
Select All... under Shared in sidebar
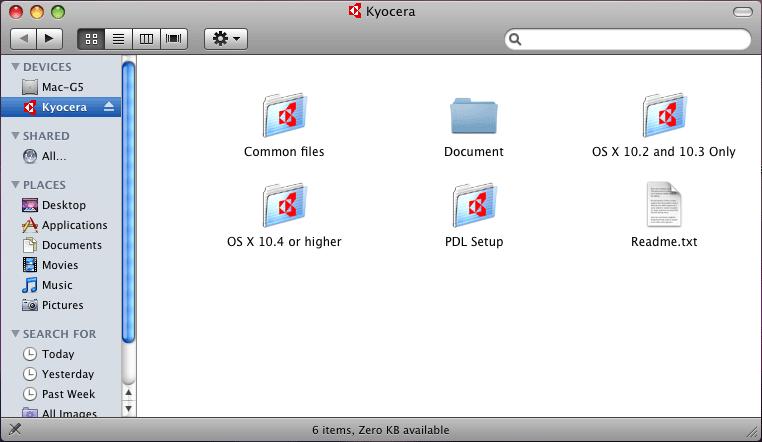[x=61, y=156]
